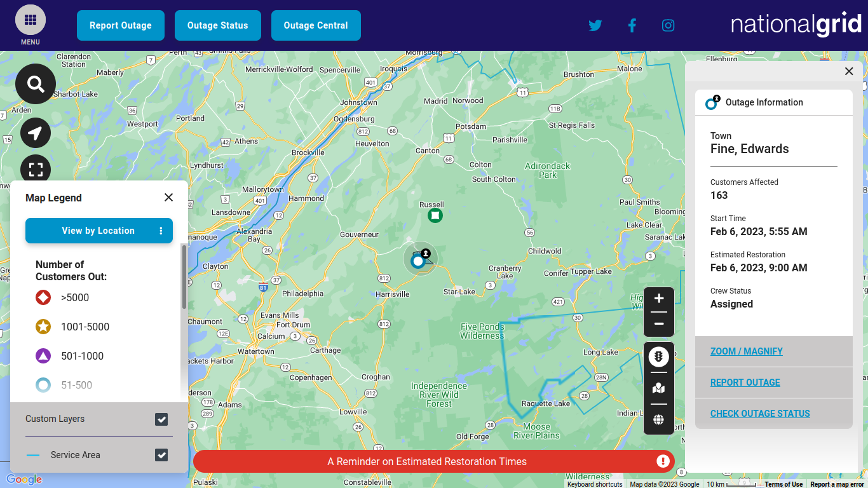Click Gouverneur town label on map
The width and height of the screenshot is (868, 488).
[x=359, y=234]
